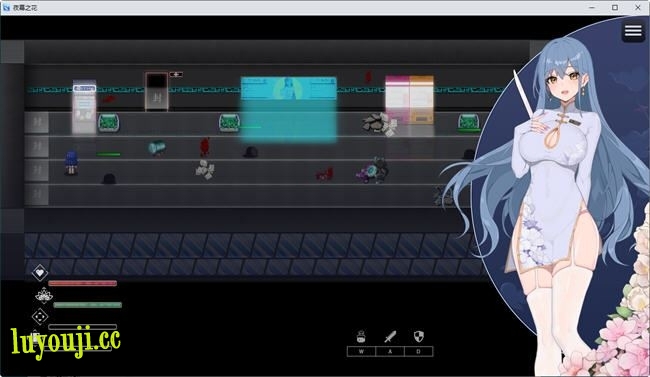
Task: Click the W hotkey box
Action: click(361, 352)
